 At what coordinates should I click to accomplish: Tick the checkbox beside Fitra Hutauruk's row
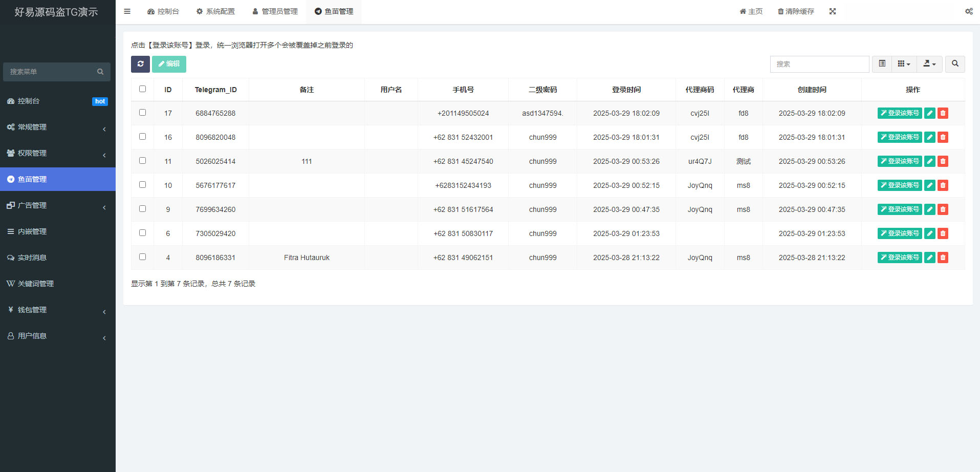142,256
